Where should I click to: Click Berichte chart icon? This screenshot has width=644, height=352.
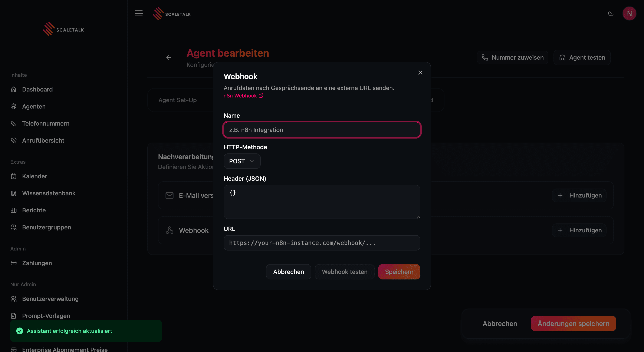(x=13, y=210)
